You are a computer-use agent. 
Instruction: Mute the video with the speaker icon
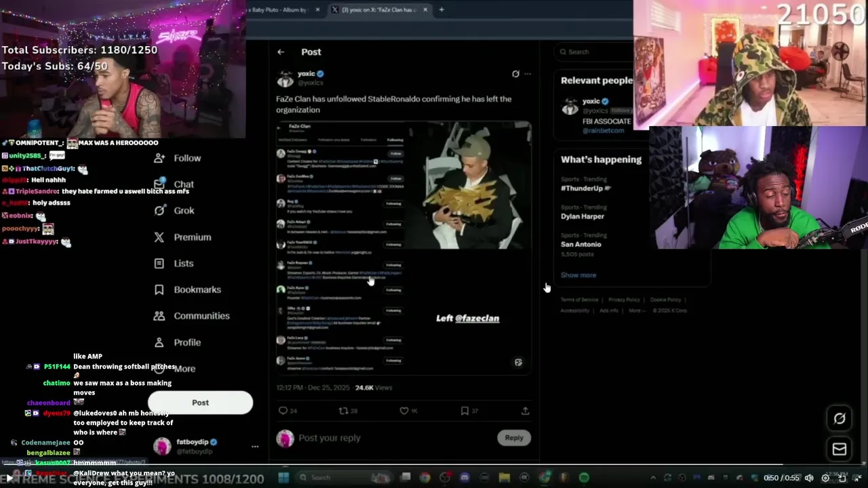[809, 479]
